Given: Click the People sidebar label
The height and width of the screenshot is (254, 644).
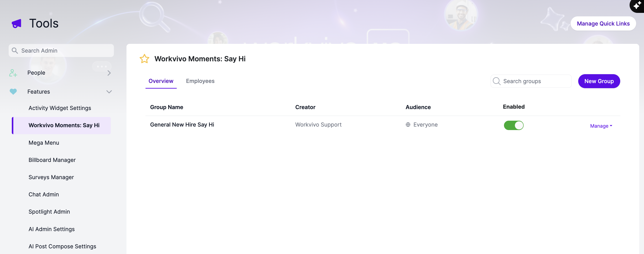Looking at the screenshot, I should (x=36, y=73).
